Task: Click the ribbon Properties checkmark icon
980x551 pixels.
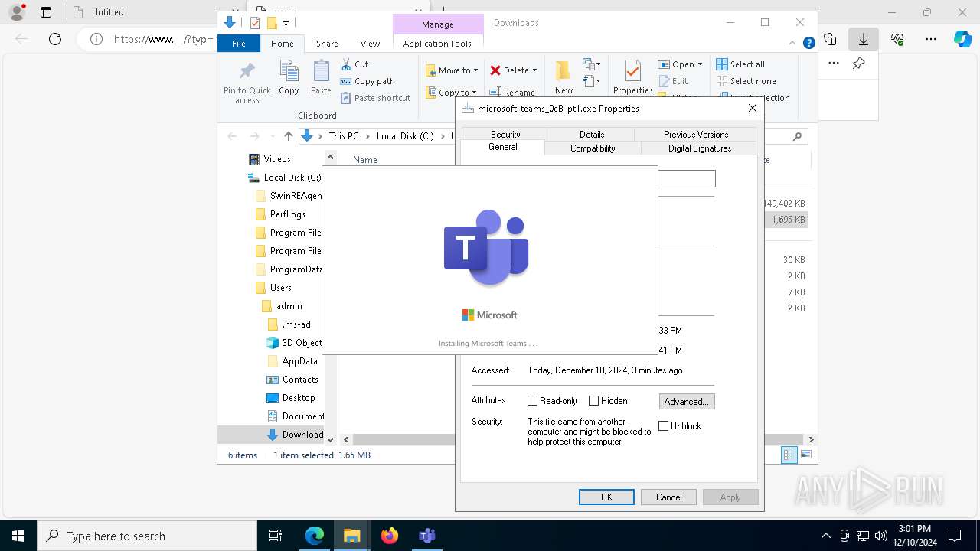Action: [632, 71]
